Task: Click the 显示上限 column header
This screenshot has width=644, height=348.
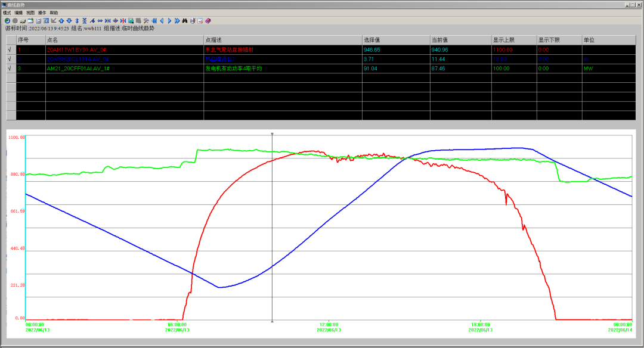Action: 514,40
